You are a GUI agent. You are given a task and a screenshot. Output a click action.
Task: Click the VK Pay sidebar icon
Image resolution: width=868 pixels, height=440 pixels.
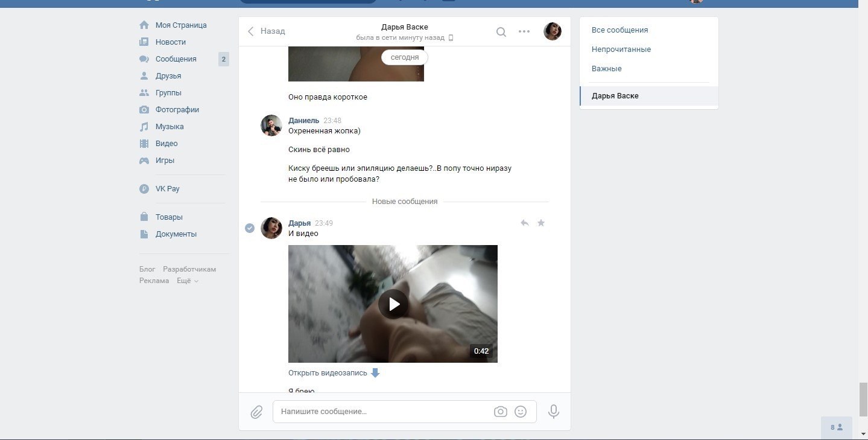click(144, 189)
